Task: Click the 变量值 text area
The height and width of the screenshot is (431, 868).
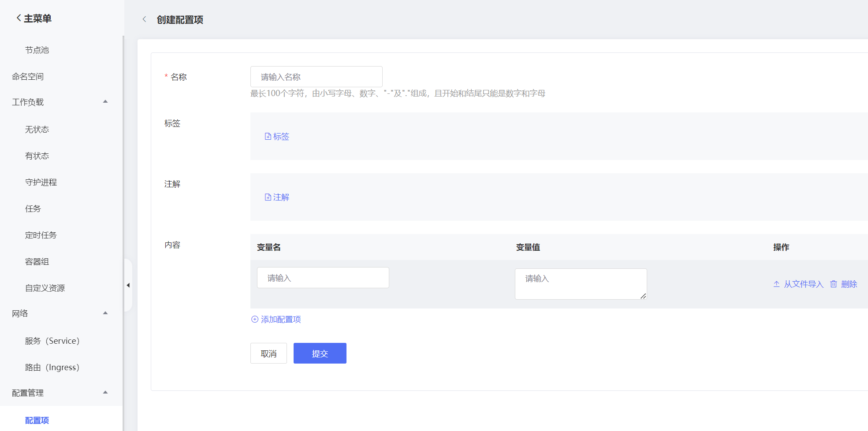Action: coord(580,283)
